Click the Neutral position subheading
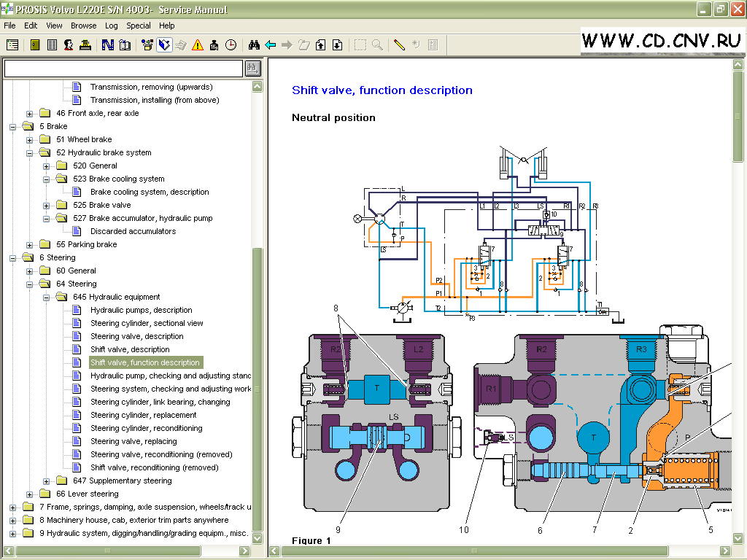747x560 pixels. coord(333,117)
